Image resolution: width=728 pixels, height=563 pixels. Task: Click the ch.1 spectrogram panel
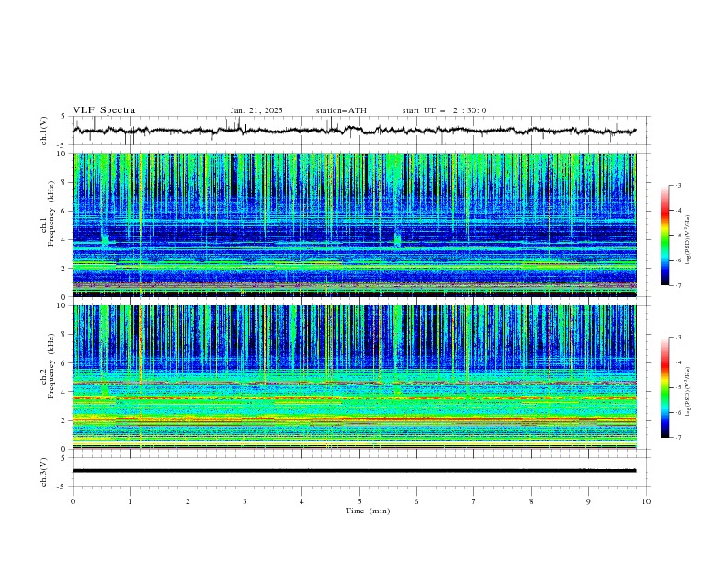(x=355, y=224)
